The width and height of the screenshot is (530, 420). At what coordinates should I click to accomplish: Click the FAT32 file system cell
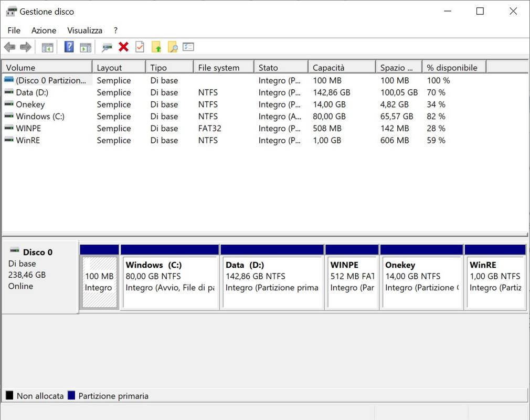[x=209, y=128]
